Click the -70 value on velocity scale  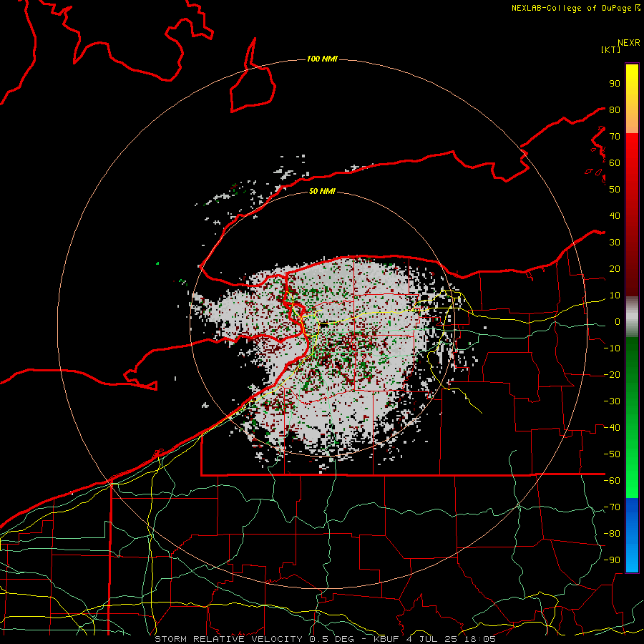coord(612,507)
